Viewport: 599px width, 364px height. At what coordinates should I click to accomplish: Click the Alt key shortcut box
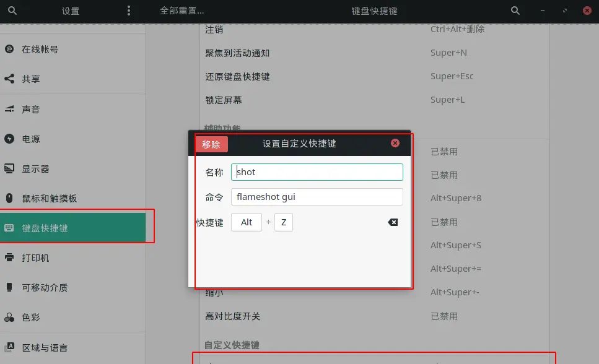(x=247, y=222)
